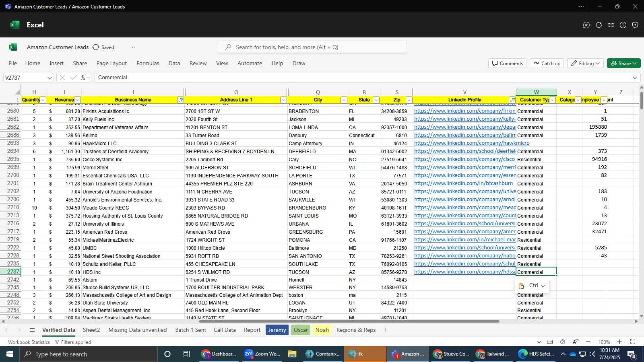The width and height of the screenshot is (644, 362).
Task: Click the cancel (X) icon in formula bar
Action: [x=62, y=78]
